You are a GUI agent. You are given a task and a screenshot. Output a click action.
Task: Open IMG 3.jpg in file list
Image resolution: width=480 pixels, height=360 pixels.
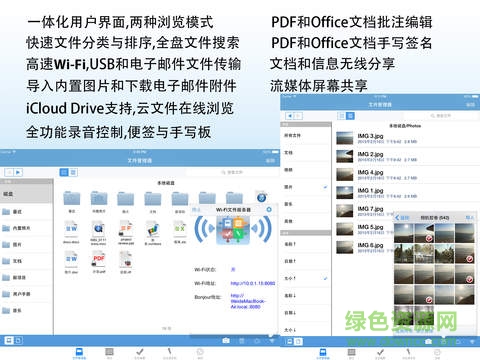(407, 138)
